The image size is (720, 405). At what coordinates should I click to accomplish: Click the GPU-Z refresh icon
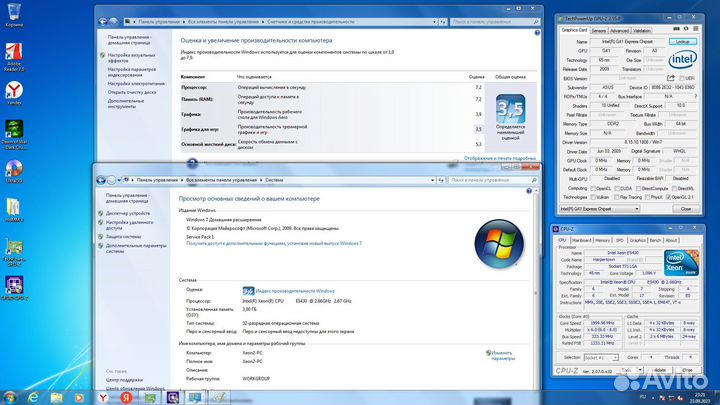[x=686, y=29]
